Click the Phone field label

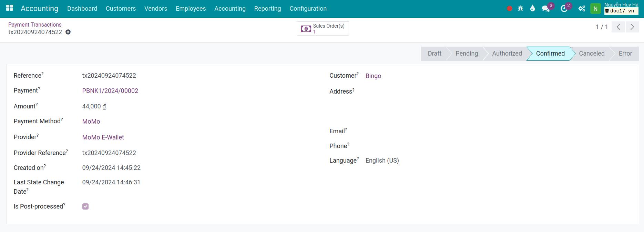(339, 146)
